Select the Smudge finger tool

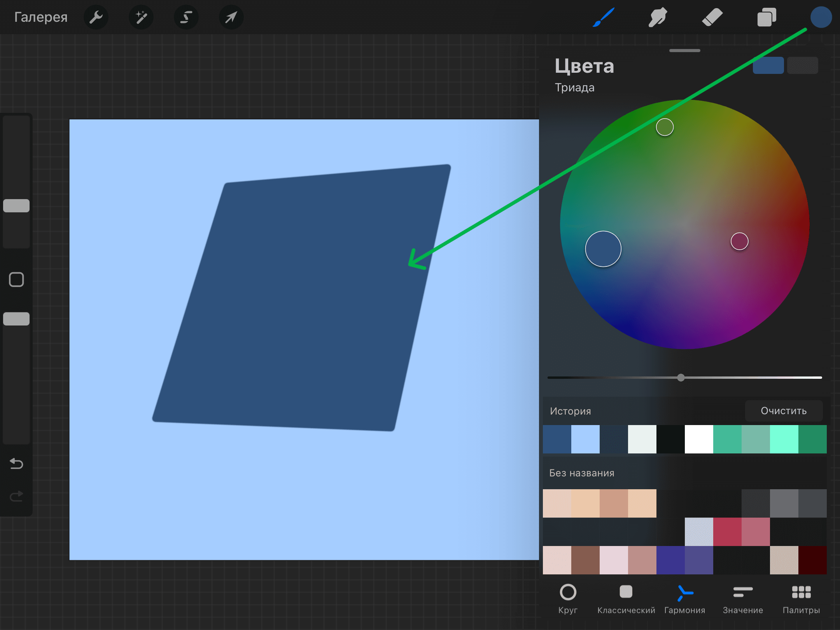(658, 17)
